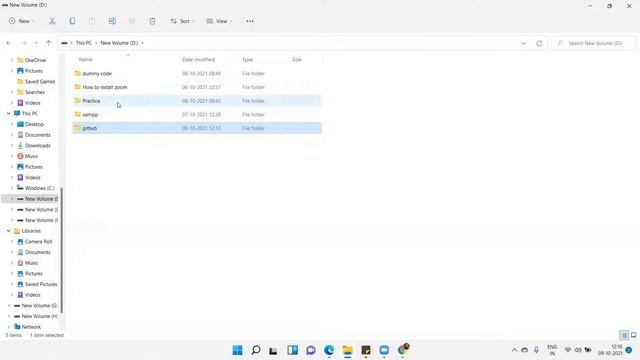Launch Microsoft Edge from taskbar
This screenshot has height=360, width=640.
tap(329, 350)
